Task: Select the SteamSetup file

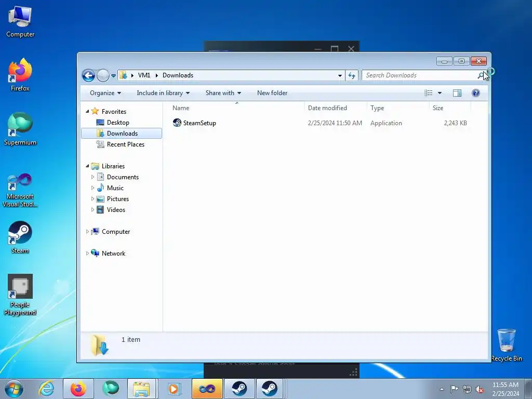Action: pos(199,123)
